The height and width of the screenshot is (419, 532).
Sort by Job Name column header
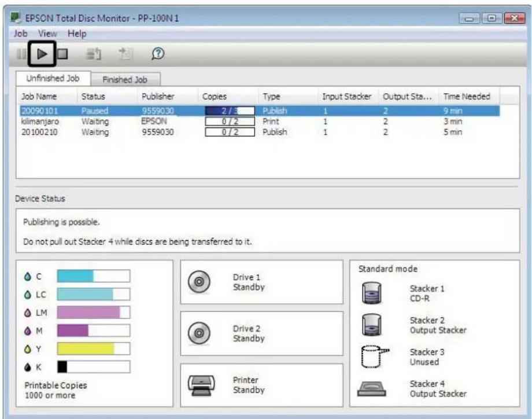(x=46, y=97)
